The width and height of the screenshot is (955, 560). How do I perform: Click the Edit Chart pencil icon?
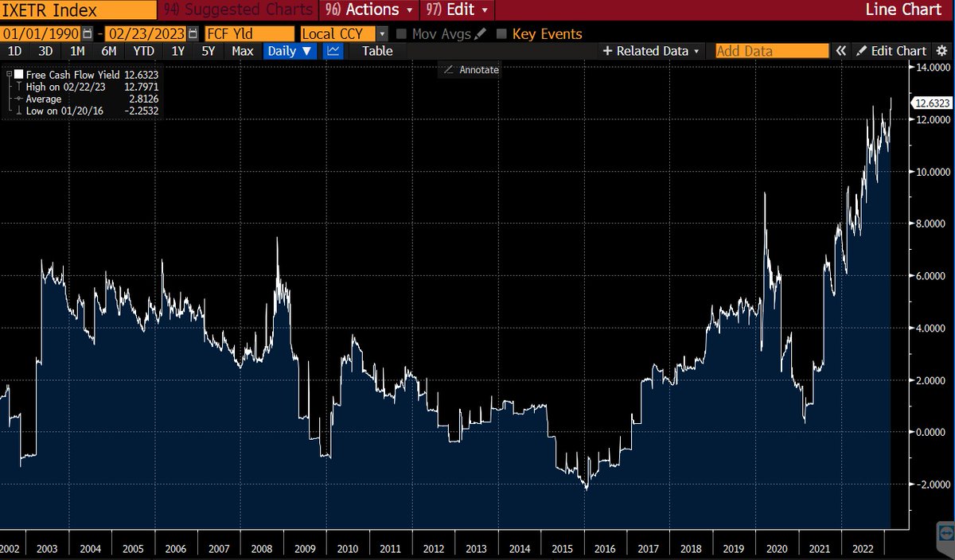coord(862,50)
